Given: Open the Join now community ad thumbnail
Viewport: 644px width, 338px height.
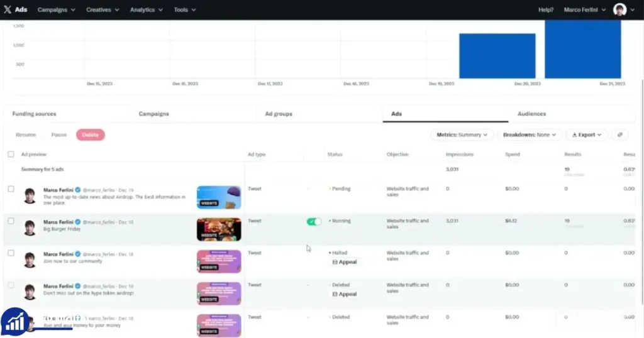Looking at the screenshot, I should tap(219, 261).
